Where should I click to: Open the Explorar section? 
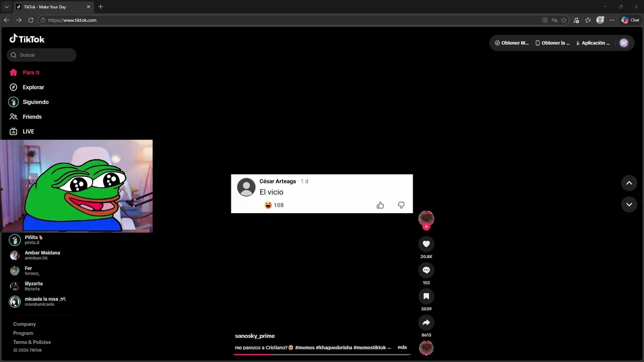tap(27, 87)
